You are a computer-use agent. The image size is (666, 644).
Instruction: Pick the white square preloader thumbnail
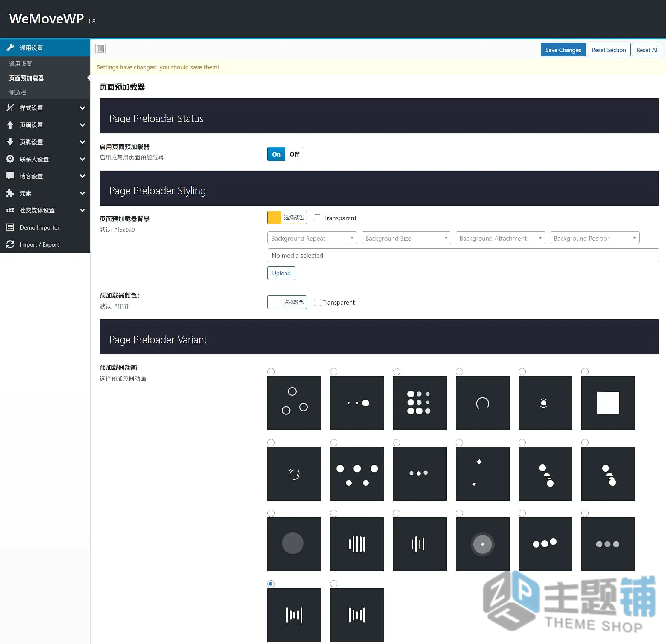click(x=608, y=403)
